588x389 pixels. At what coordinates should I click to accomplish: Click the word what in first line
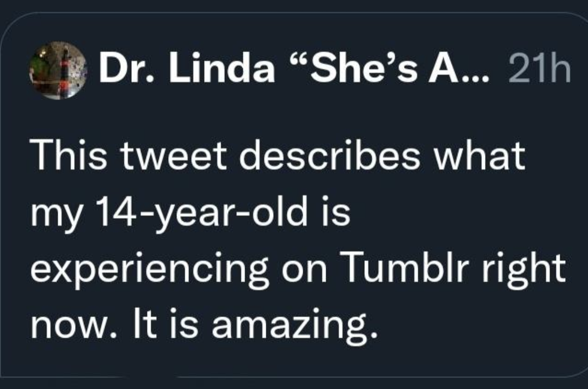(x=482, y=157)
